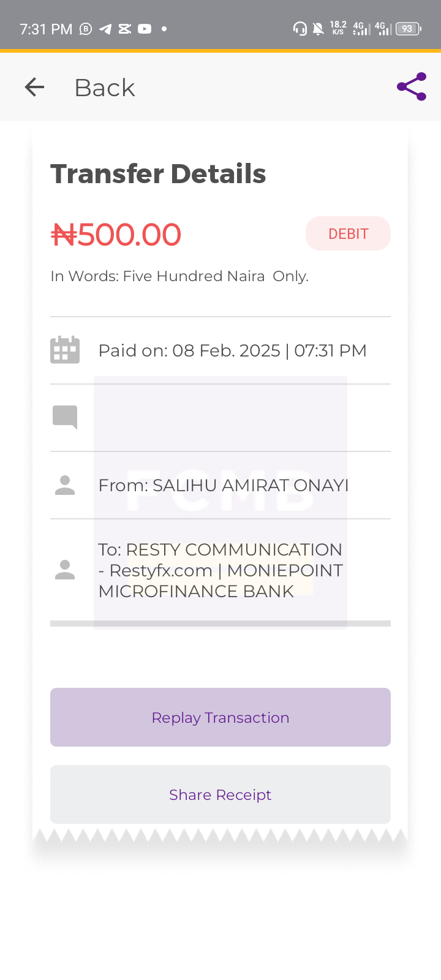Tap the battery indicator showing 93
The height and width of the screenshot is (980, 441).
[x=409, y=29]
